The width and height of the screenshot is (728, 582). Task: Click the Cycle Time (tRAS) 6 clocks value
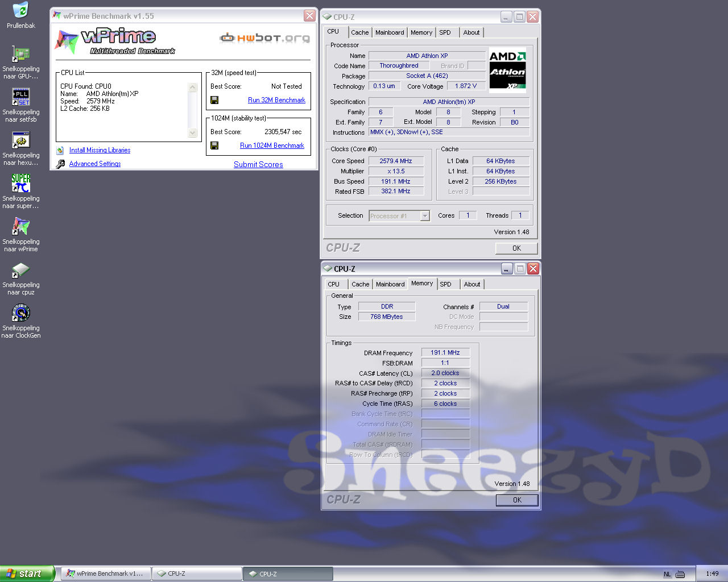[445, 404]
